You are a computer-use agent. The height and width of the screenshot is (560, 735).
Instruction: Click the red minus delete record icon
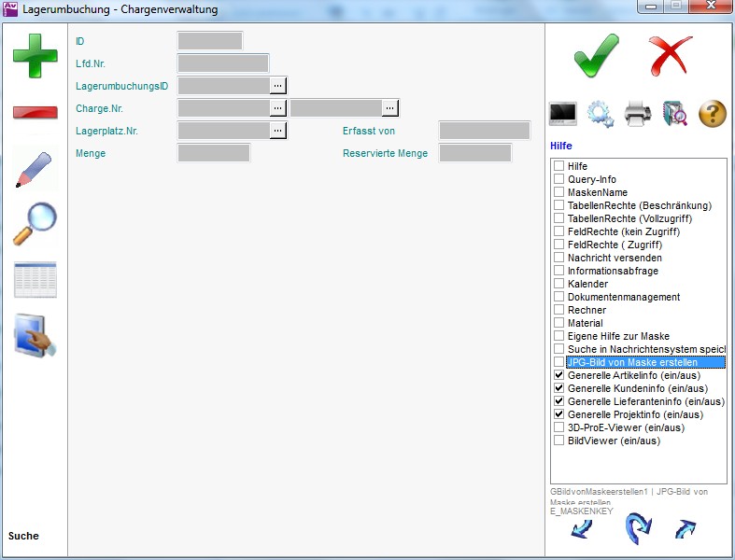35,112
